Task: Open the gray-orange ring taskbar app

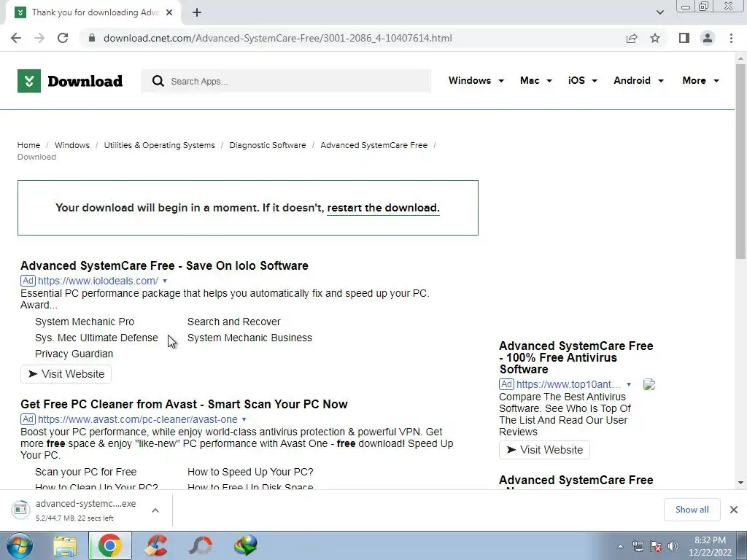Action: (x=201, y=545)
